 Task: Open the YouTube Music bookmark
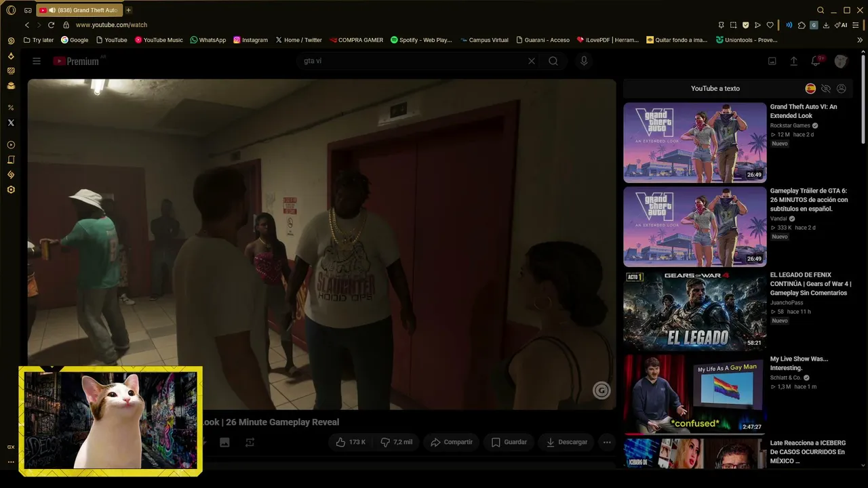tap(159, 40)
